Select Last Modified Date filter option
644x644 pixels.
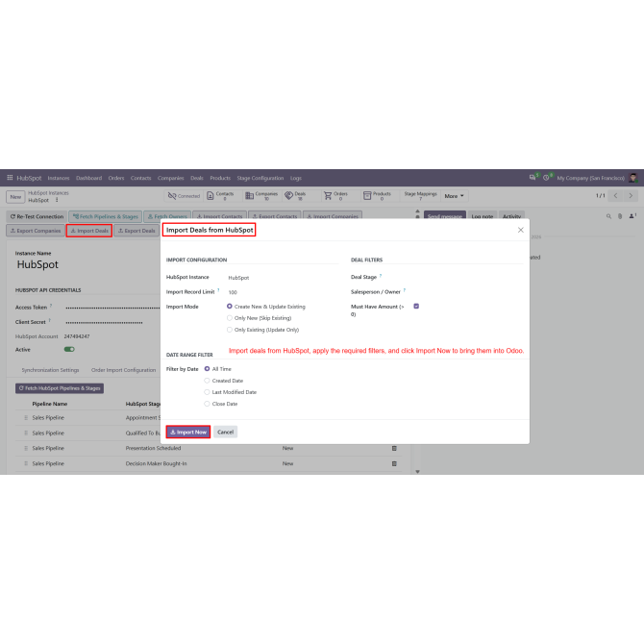click(207, 392)
